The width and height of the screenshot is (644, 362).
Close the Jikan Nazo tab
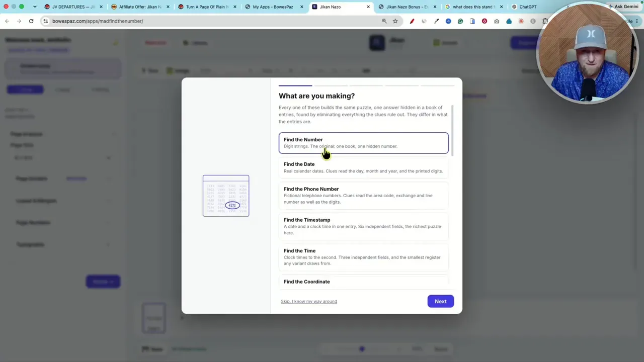368,7
